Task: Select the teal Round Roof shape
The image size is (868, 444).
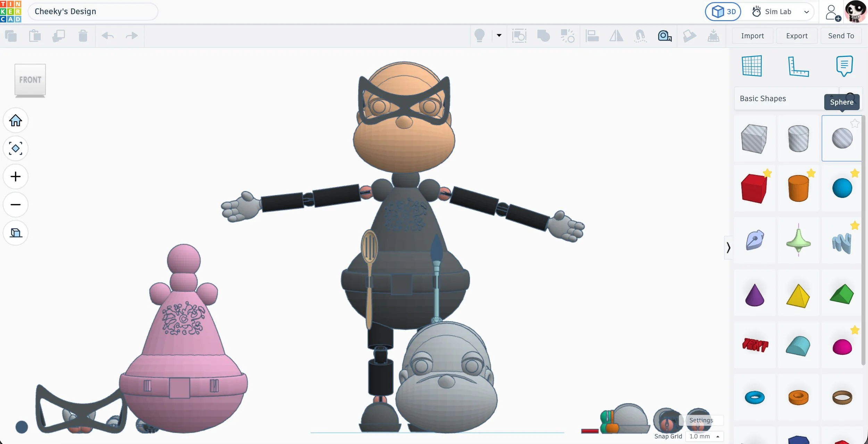Action: 798,345
